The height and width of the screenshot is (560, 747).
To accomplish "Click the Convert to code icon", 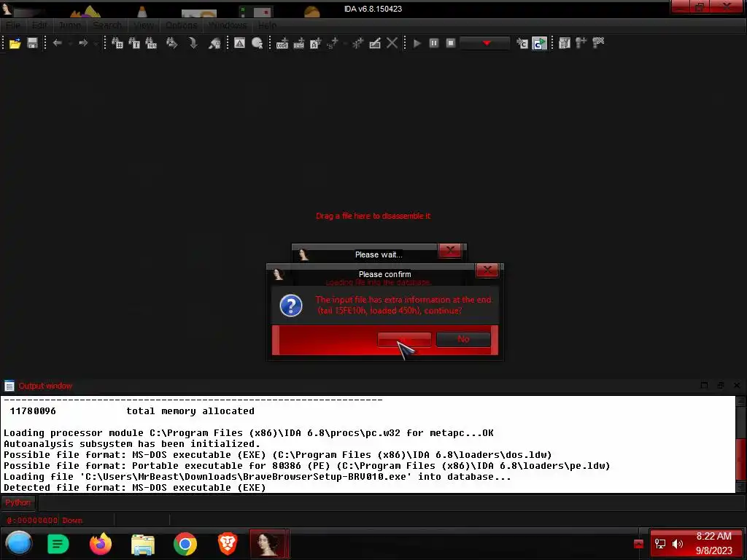I will 282,43.
